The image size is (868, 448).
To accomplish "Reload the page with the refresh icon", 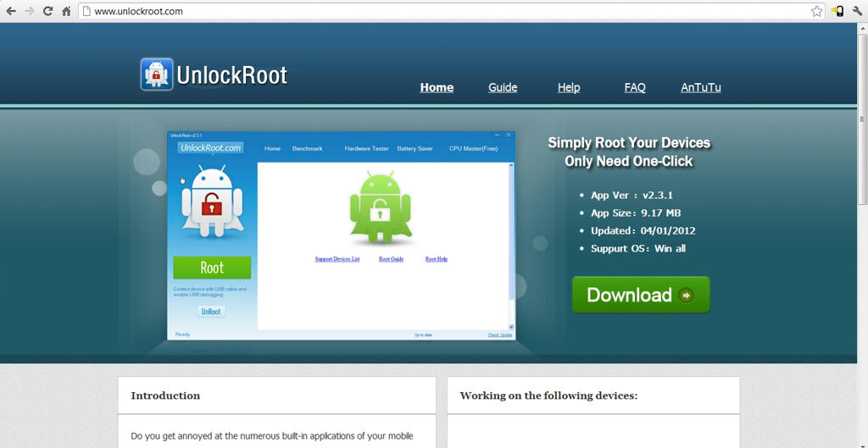I will tap(47, 10).
